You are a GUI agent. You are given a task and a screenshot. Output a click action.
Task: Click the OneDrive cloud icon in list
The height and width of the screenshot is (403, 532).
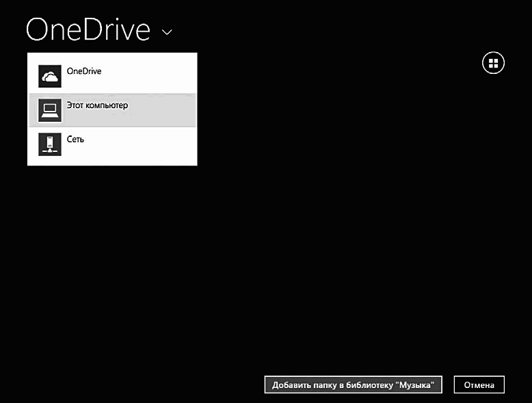[50, 76]
